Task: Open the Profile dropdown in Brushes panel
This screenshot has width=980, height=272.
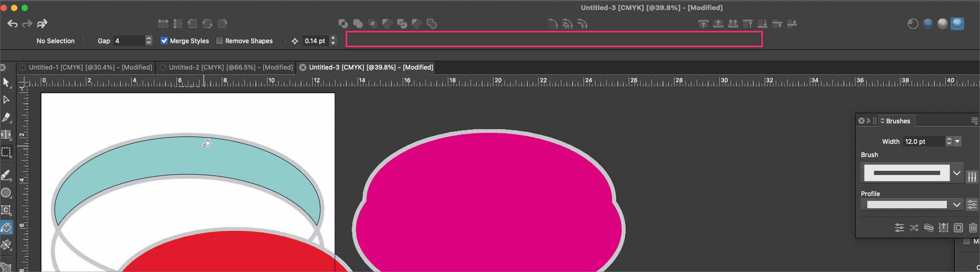Action: [957, 205]
